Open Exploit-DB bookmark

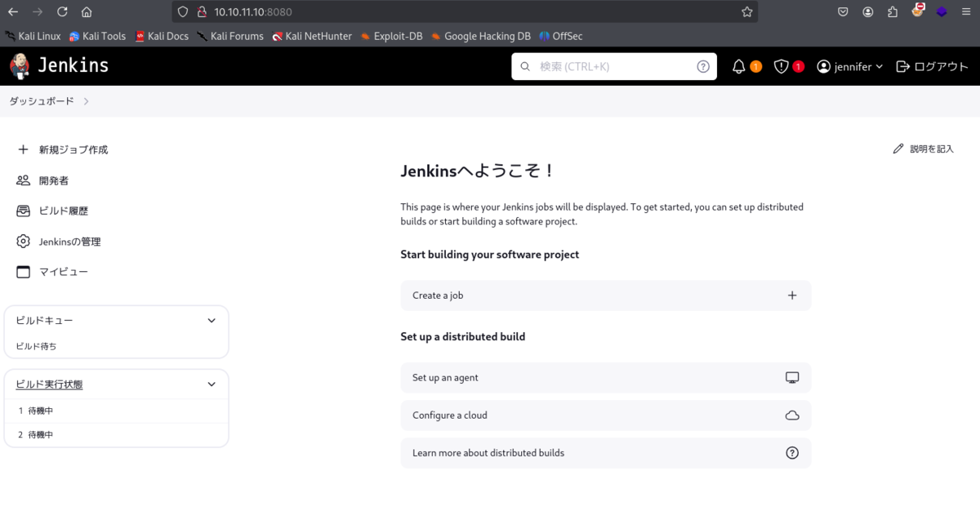click(x=391, y=36)
